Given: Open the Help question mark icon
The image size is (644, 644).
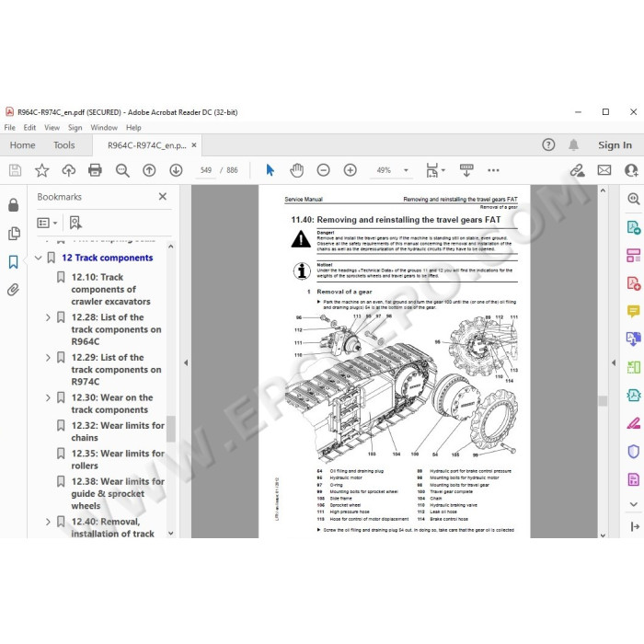Looking at the screenshot, I should 548,144.
